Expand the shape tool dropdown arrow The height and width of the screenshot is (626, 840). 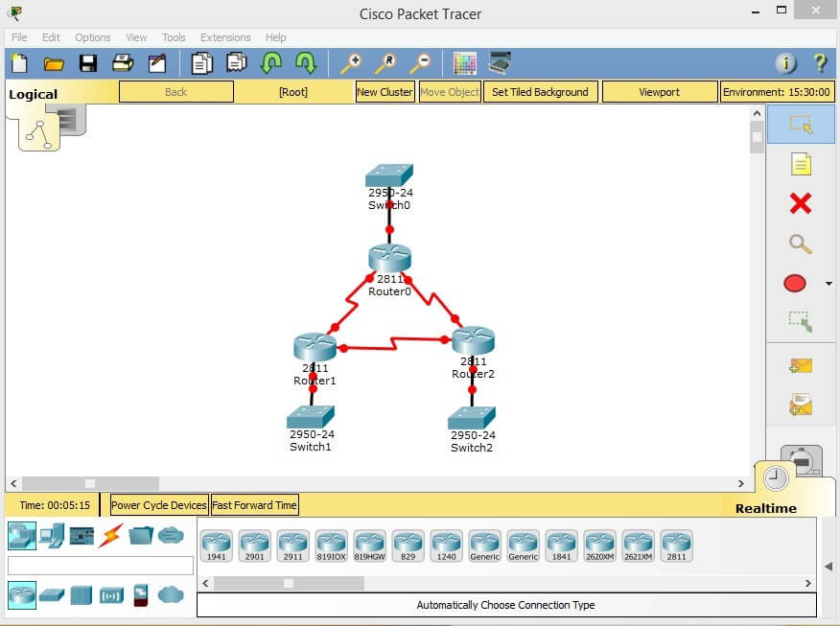tap(828, 284)
